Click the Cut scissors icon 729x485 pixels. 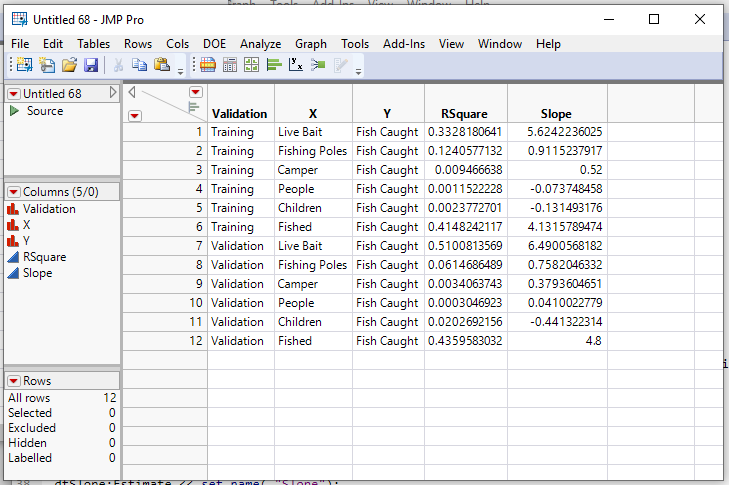(118, 65)
